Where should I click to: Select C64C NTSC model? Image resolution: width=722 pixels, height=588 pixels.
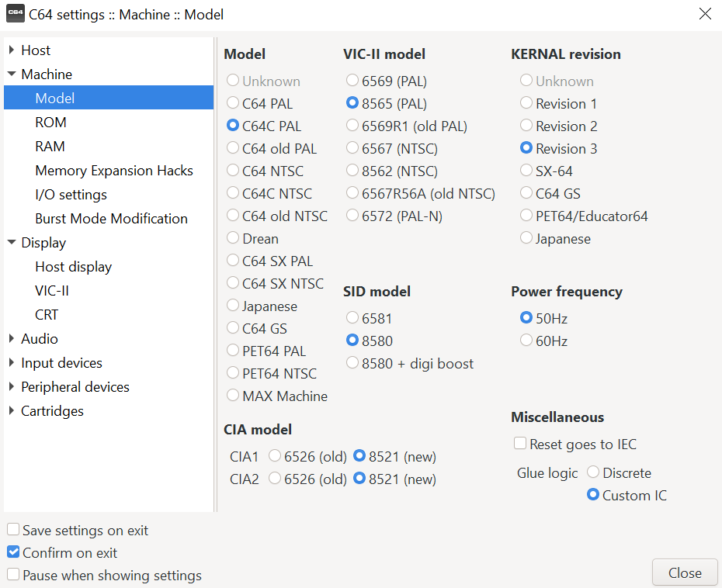click(269, 193)
